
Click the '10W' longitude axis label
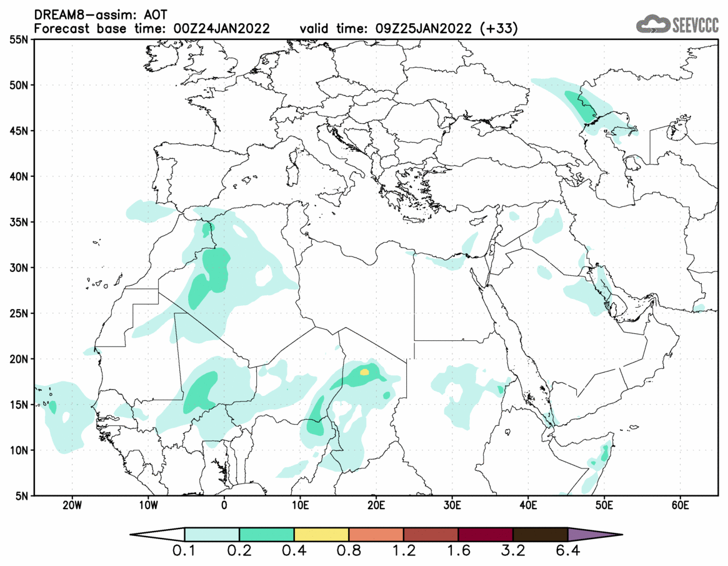click(148, 505)
